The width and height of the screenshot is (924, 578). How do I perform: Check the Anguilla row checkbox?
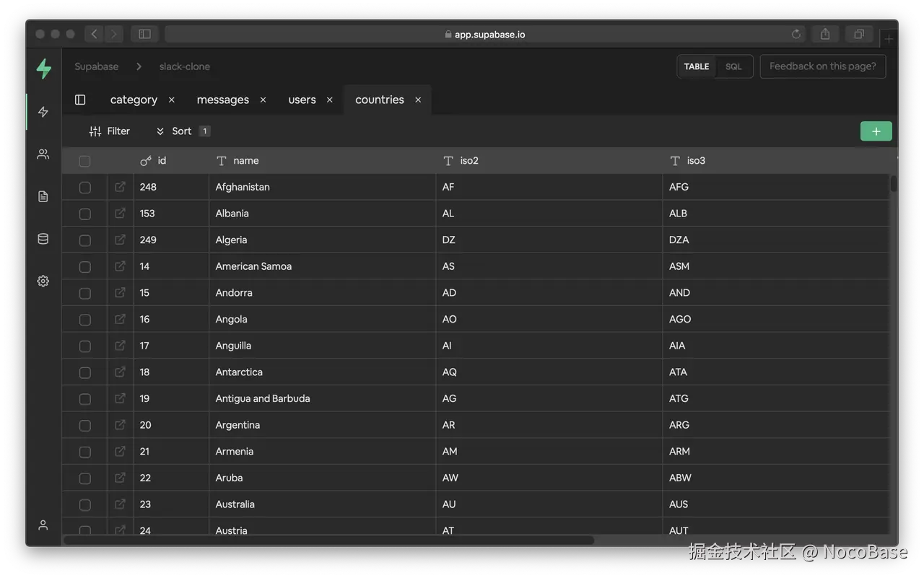tap(84, 346)
